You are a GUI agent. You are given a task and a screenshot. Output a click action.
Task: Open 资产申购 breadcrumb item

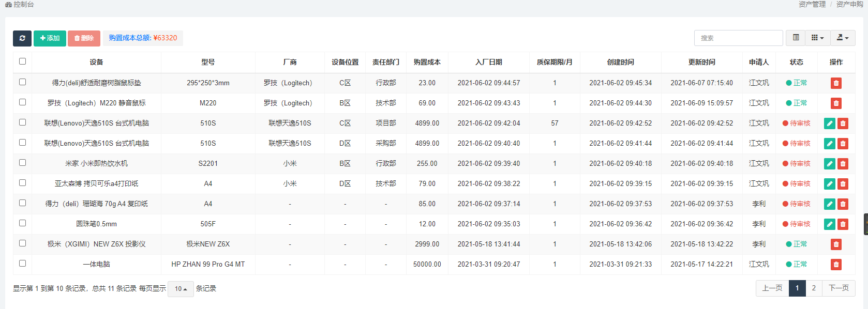849,4
